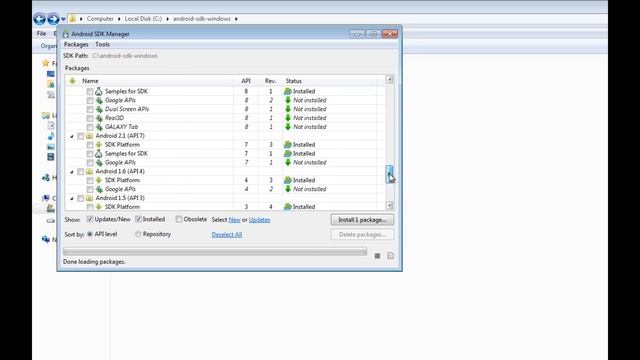Click the Dual Screen APIs add-on icon
The height and width of the screenshot is (360, 640).
[99, 109]
